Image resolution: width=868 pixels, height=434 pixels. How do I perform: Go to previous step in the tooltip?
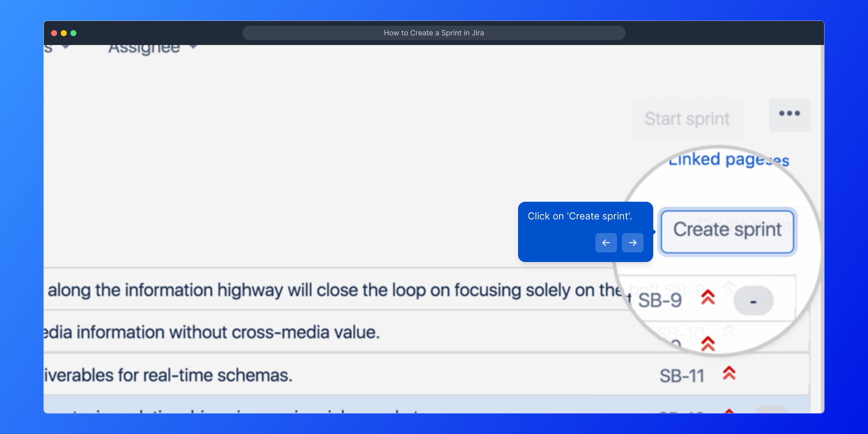606,243
